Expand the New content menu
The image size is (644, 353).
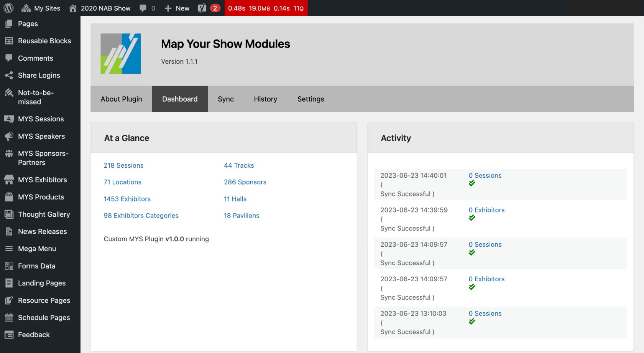pyautogui.click(x=177, y=8)
